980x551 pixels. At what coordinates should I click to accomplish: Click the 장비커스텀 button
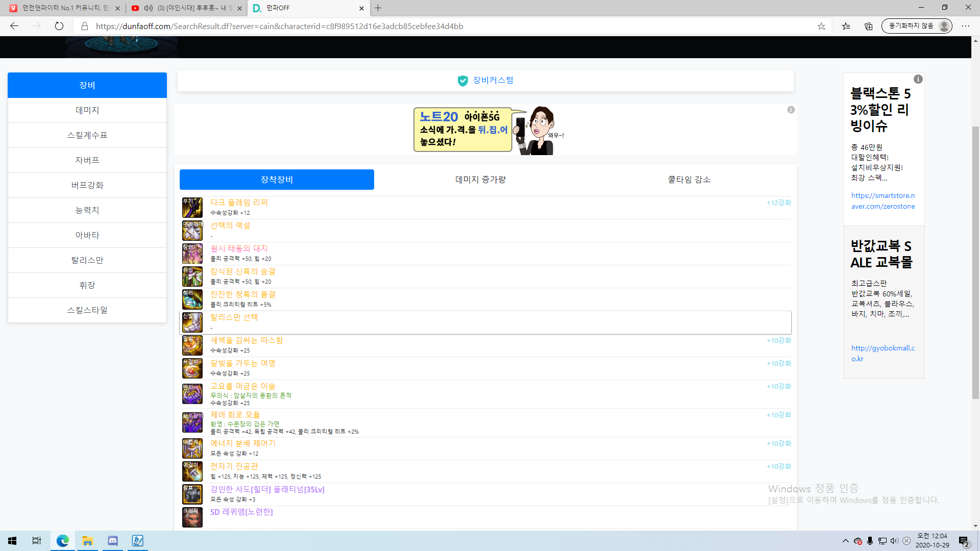click(493, 81)
